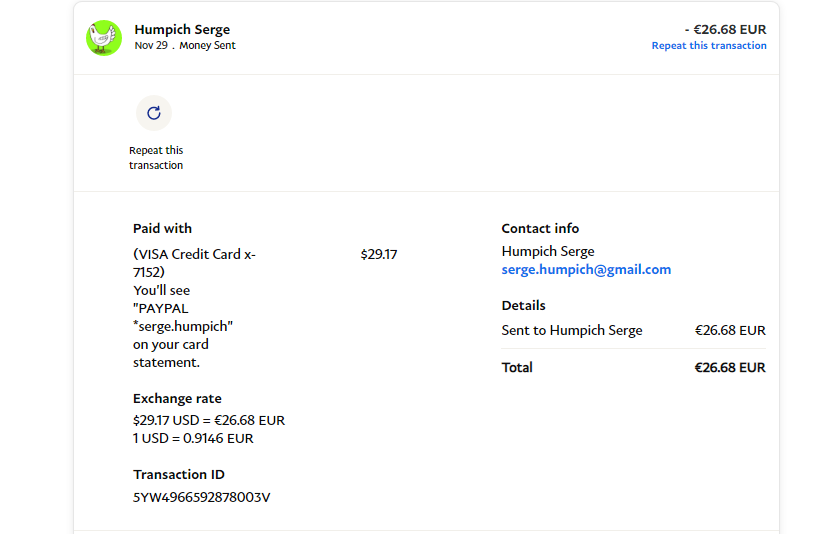
Task: Click the chicken avatar profile picture
Action: pos(103,37)
